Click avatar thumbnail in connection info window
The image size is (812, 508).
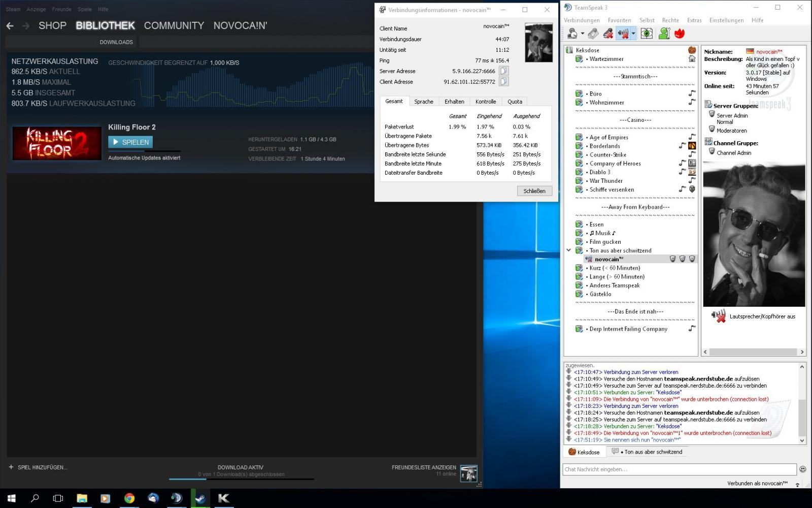[x=538, y=43]
